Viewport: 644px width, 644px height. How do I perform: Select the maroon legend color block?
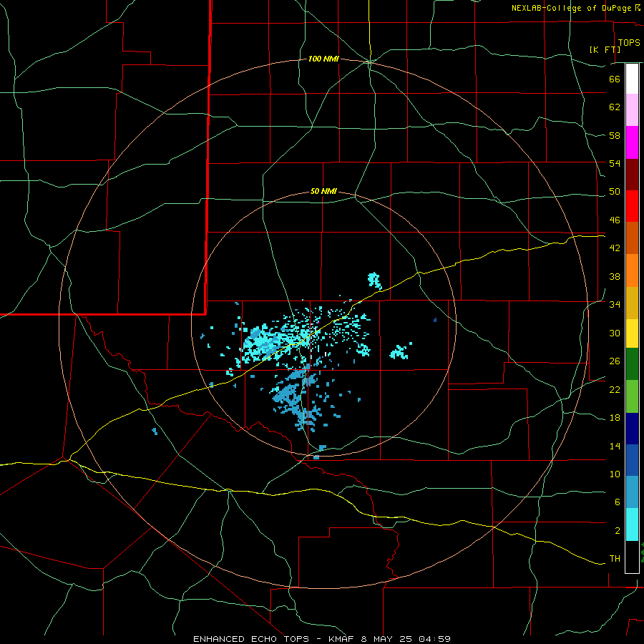coord(632,175)
